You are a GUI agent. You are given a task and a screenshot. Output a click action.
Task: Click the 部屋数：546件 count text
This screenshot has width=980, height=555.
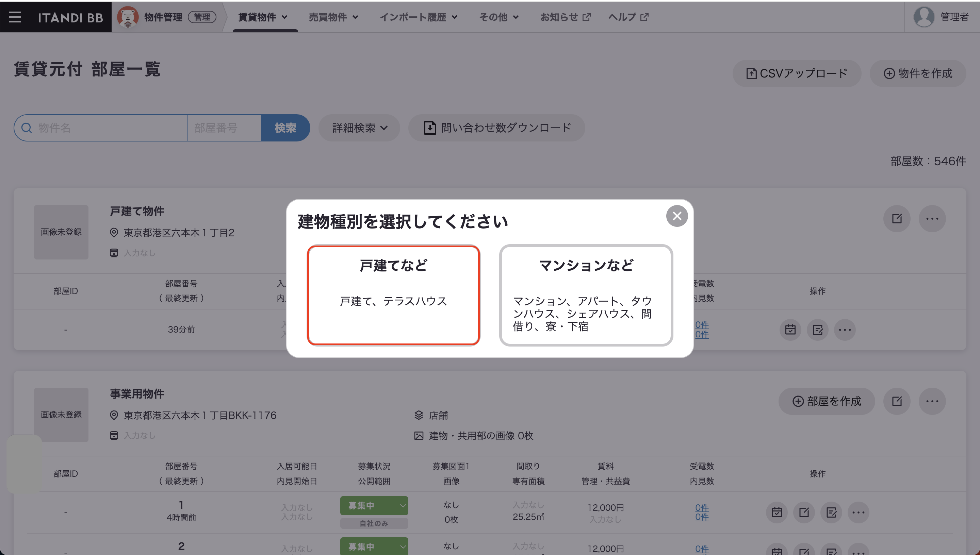click(x=928, y=161)
